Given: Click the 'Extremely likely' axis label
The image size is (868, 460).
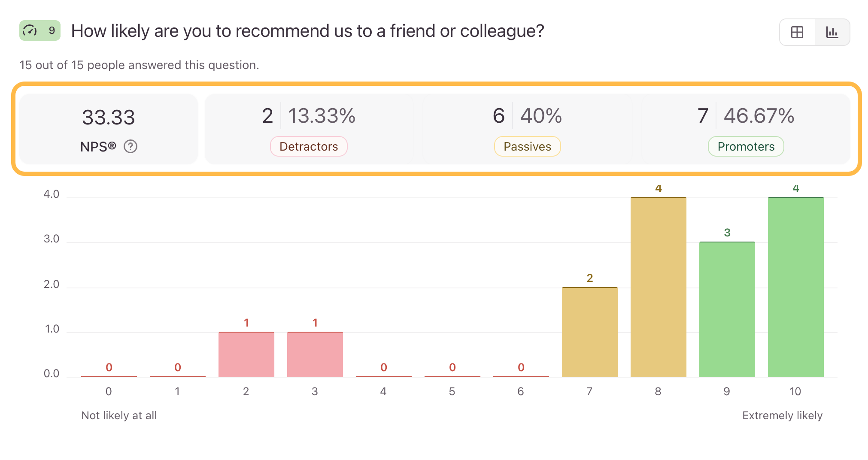Looking at the screenshot, I should pos(782,415).
